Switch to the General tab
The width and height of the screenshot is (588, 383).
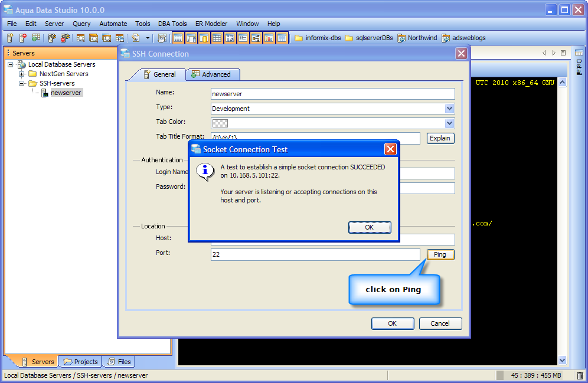click(160, 74)
